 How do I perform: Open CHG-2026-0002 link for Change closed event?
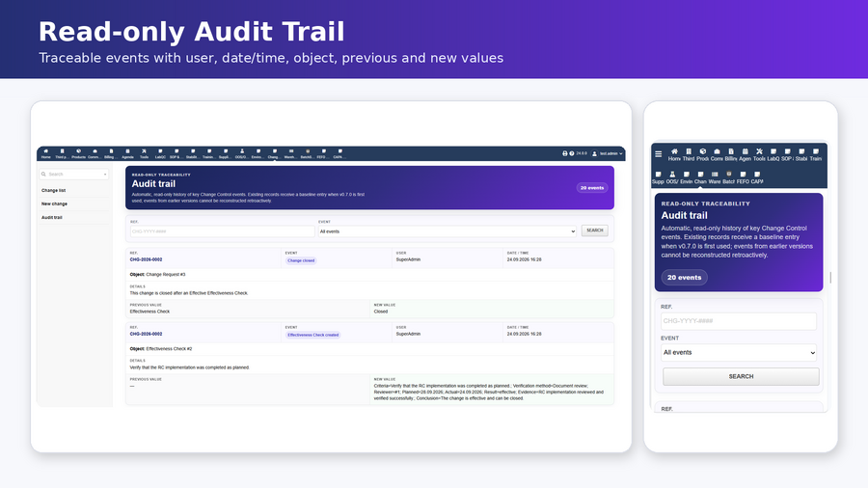coord(147,259)
